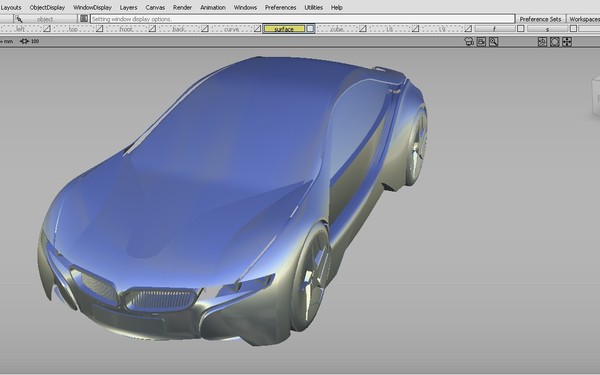Toggle visibility triangle of the L8 layer
Image resolution: width=600 pixels, height=375 pixels.
click(x=416, y=29)
